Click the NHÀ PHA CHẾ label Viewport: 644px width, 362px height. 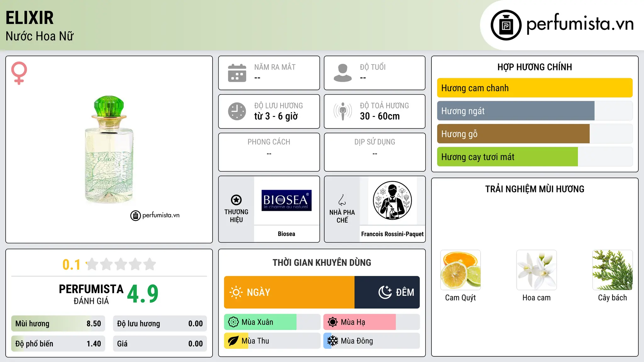(x=342, y=216)
